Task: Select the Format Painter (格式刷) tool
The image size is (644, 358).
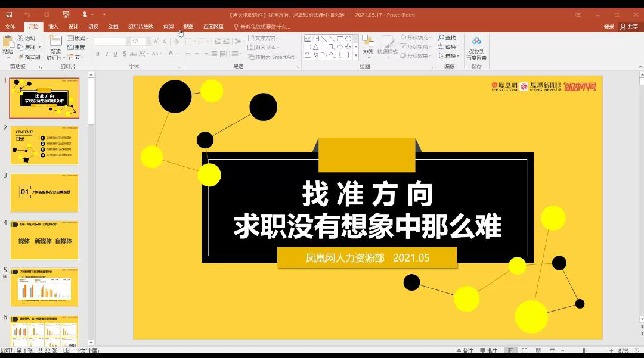Action: click(29, 57)
